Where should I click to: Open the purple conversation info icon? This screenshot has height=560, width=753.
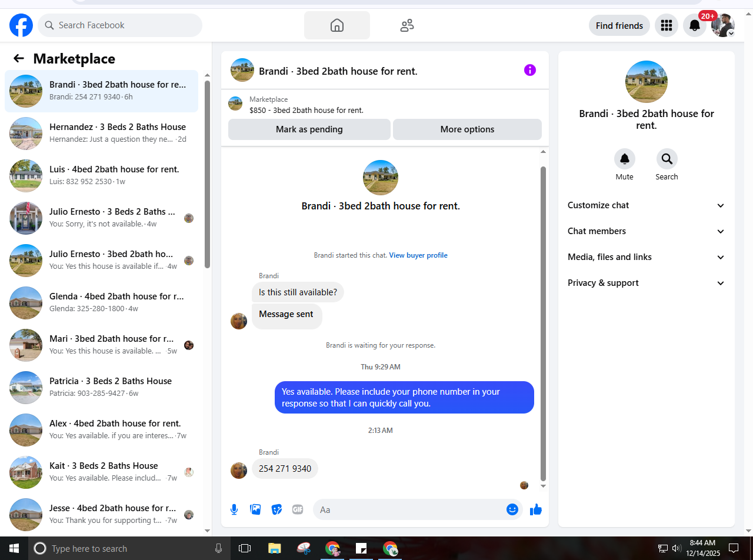tap(530, 71)
